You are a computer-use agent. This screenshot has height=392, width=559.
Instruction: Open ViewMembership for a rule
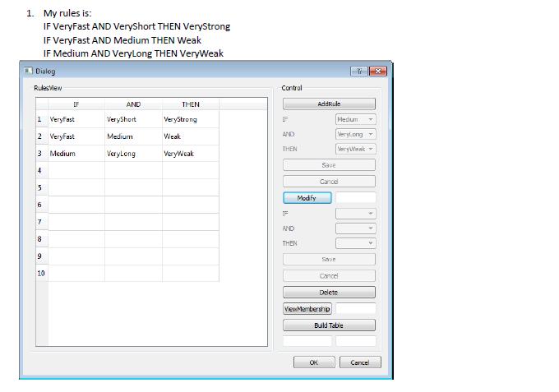(307, 309)
